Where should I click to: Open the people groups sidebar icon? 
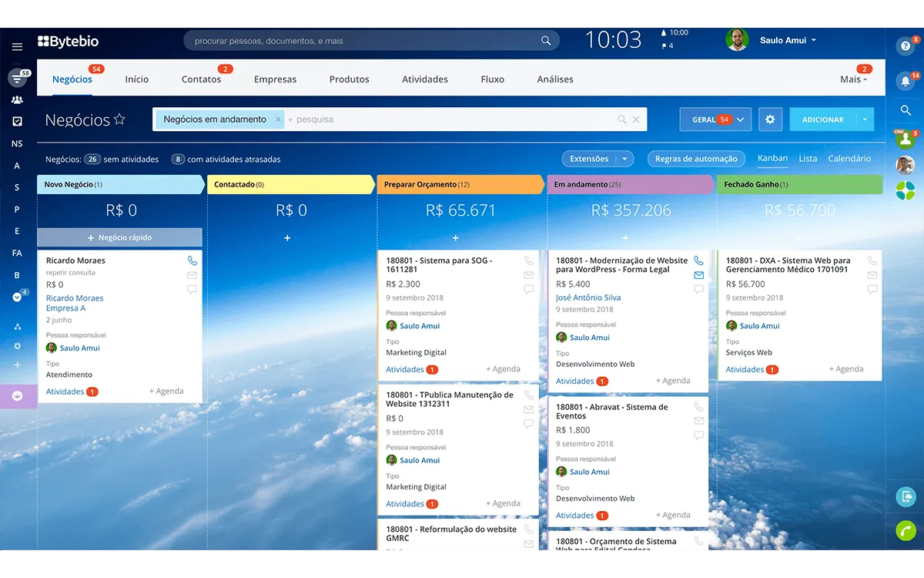(x=17, y=100)
